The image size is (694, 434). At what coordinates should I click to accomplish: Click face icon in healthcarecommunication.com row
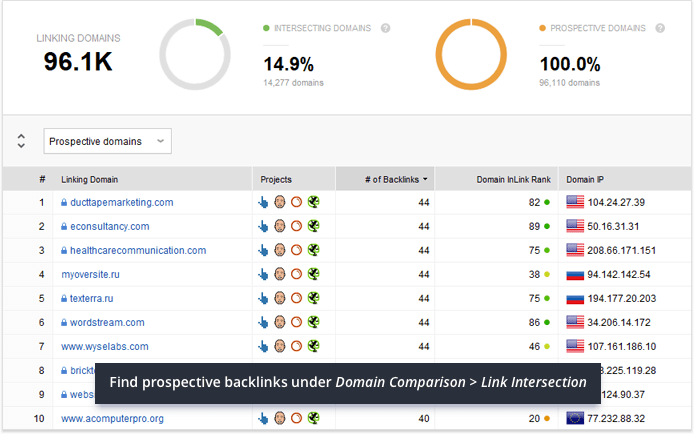(280, 250)
